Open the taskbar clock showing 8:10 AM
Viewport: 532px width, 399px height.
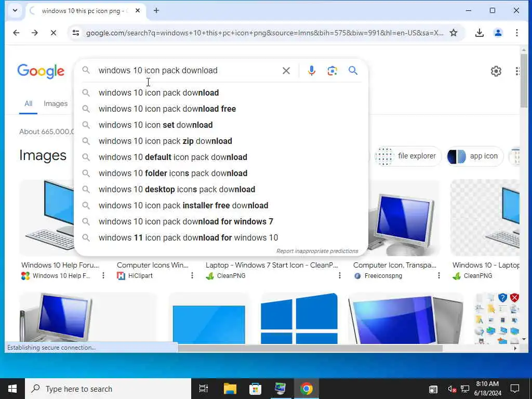coord(487,389)
